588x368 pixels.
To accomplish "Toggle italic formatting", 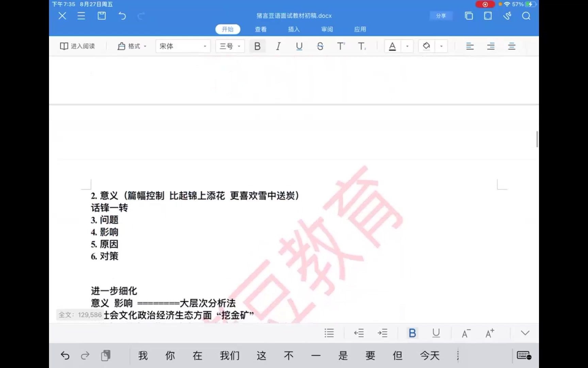I will pyautogui.click(x=278, y=46).
